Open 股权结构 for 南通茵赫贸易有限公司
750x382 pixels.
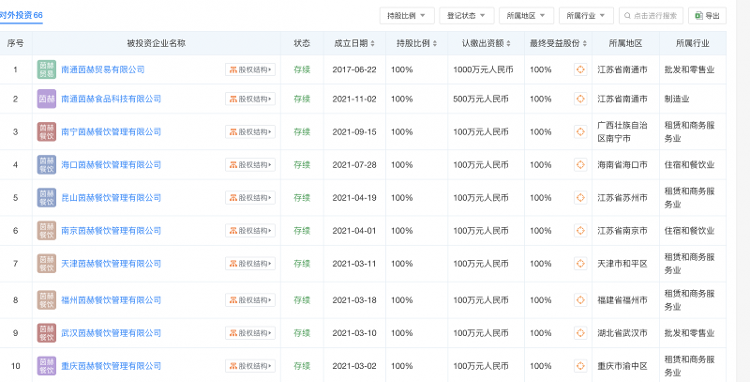click(250, 70)
